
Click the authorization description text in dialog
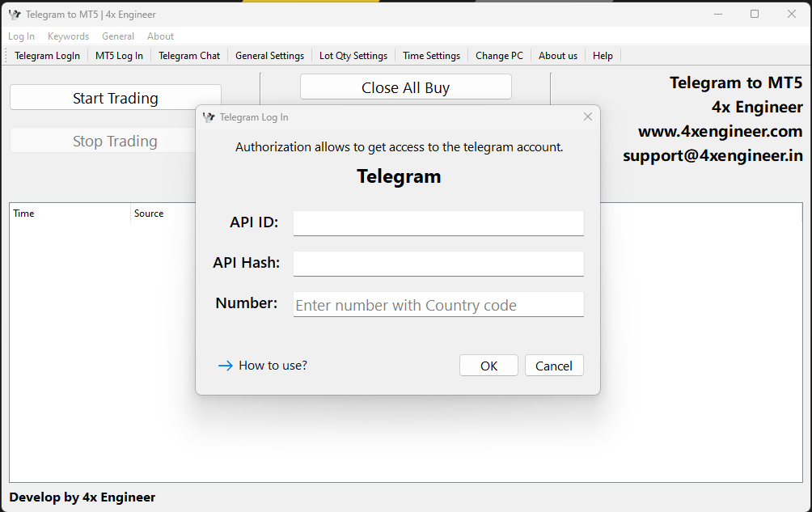pyautogui.click(x=400, y=147)
